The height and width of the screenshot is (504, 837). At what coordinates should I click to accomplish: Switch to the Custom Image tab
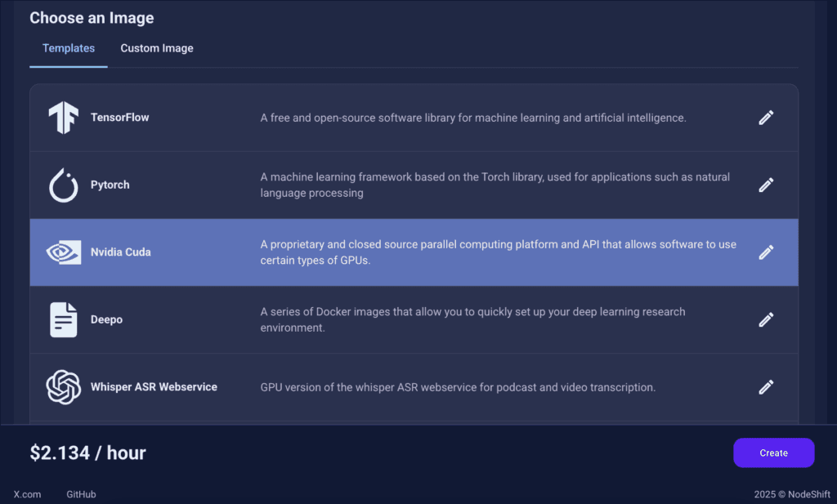157,48
